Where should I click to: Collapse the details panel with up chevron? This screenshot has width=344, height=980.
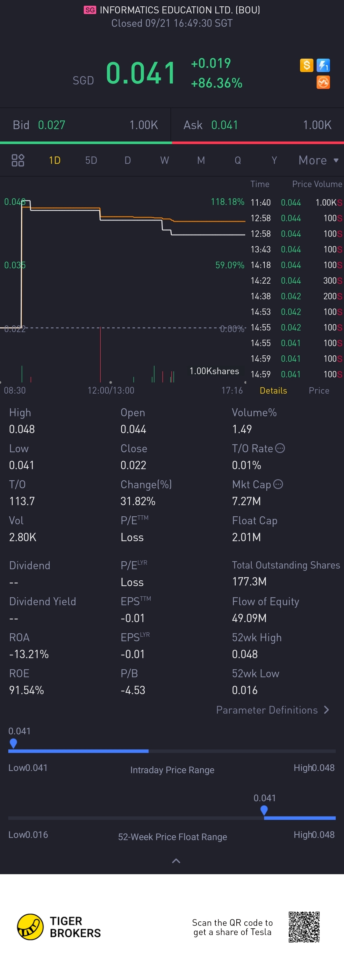(176, 861)
